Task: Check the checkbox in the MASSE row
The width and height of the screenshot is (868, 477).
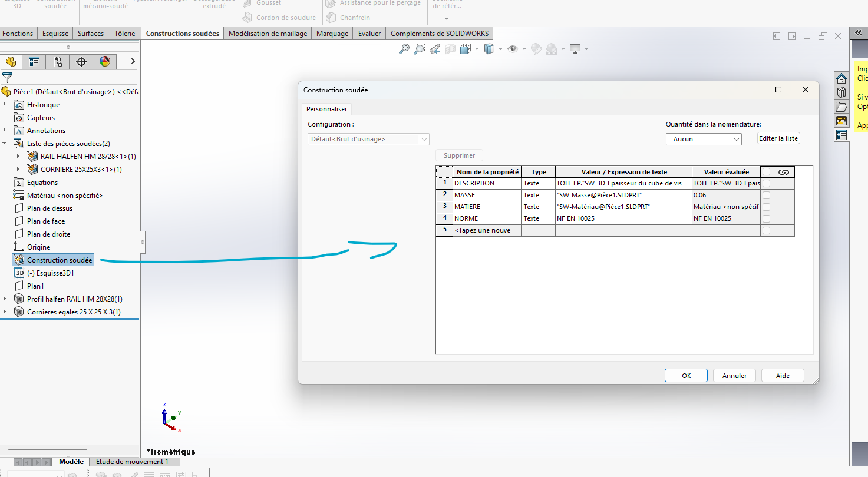Action: coord(766,195)
